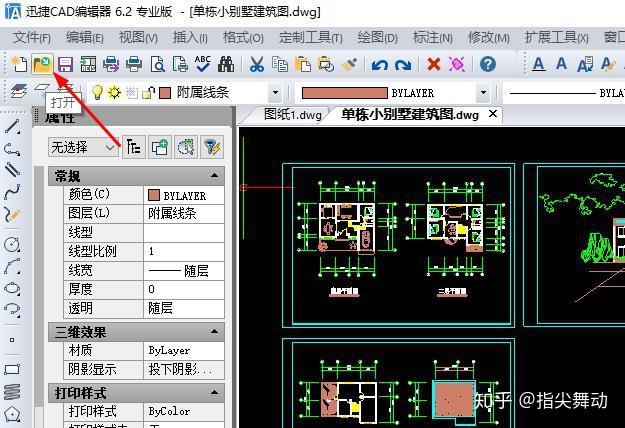The height and width of the screenshot is (428, 625).
Task: Click the underlined A text style icon
Action: 539,64
